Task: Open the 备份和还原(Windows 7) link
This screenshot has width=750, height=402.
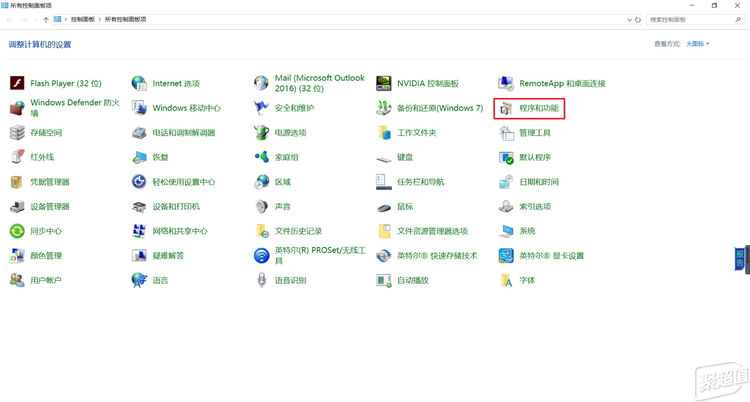Action: (x=440, y=108)
